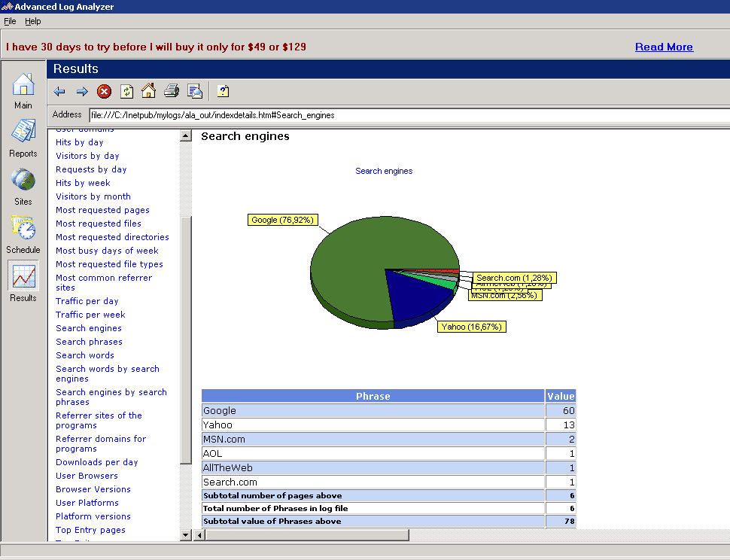Open the File menu
The image size is (730, 560).
(x=10, y=21)
